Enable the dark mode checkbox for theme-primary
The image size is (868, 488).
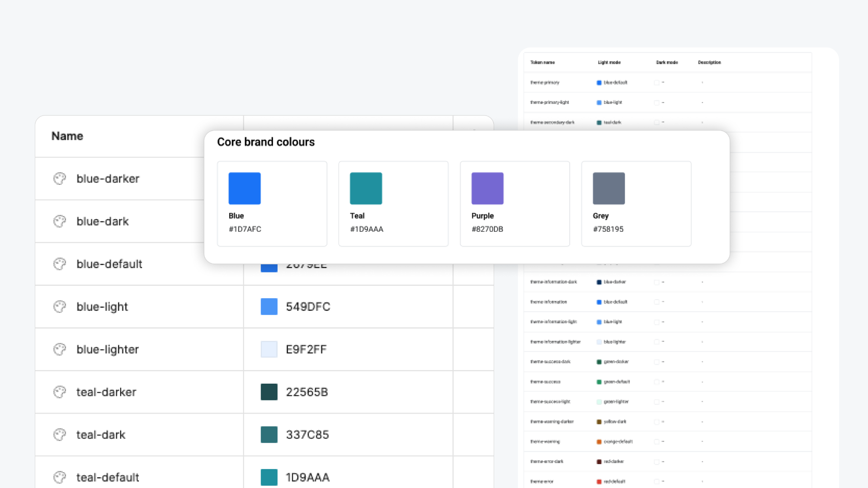click(657, 82)
